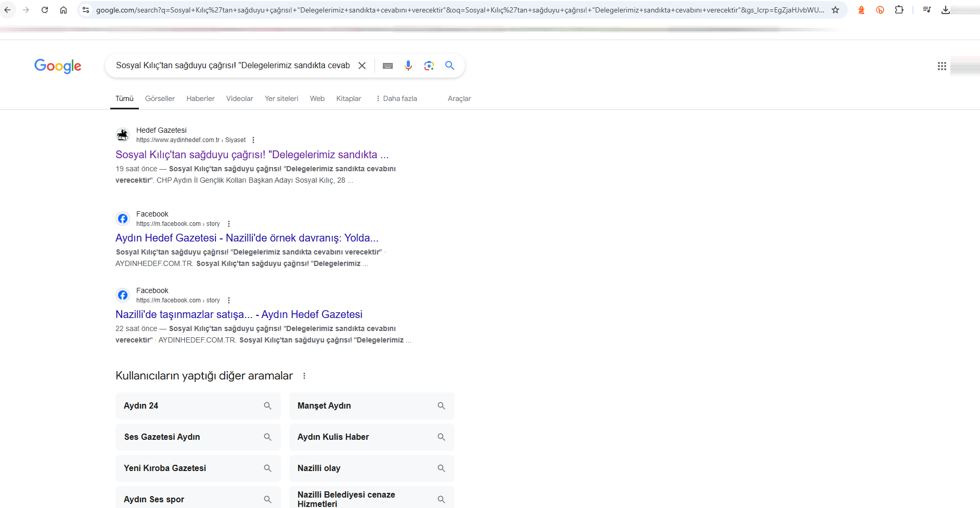Click Facebook favicon of Nazilli'de taşınmazlar result

123,295
